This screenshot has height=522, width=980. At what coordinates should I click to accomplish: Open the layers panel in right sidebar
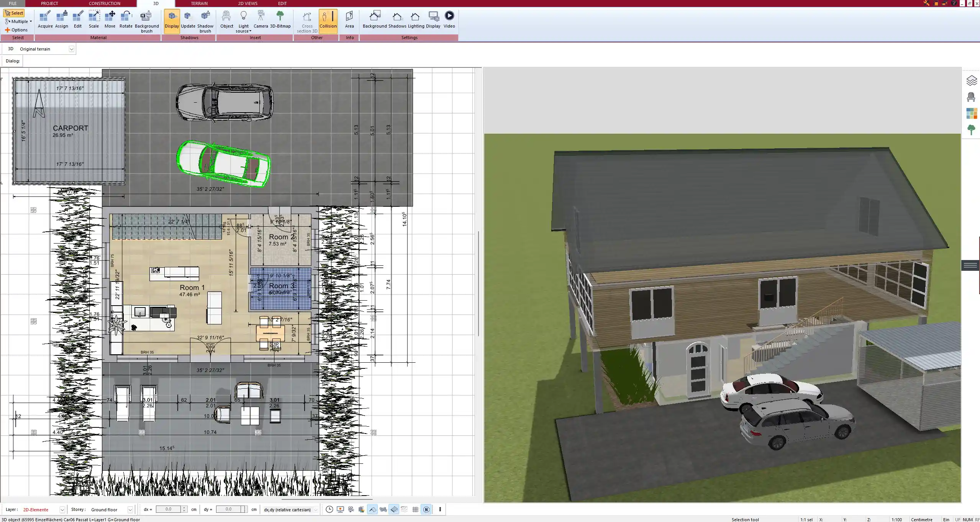[972, 80]
